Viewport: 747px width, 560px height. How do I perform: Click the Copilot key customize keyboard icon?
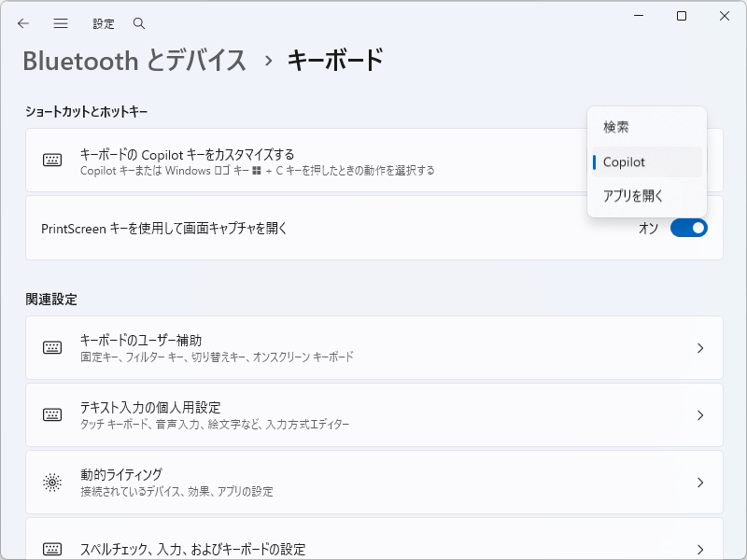pos(52,160)
